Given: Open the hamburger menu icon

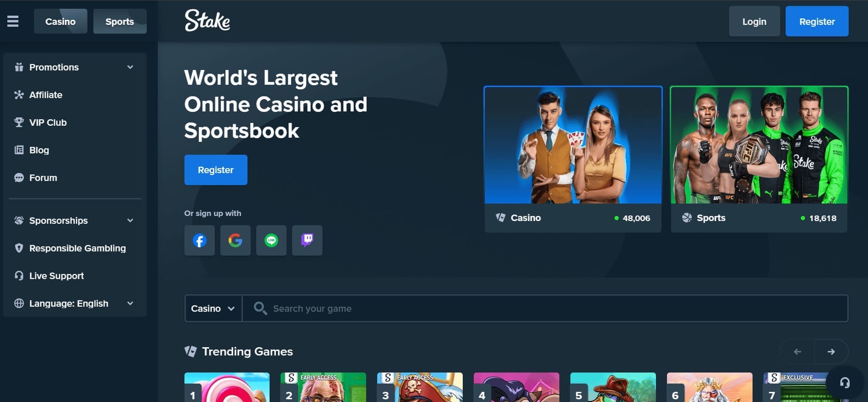Looking at the screenshot, I should (x=13, y=21).
